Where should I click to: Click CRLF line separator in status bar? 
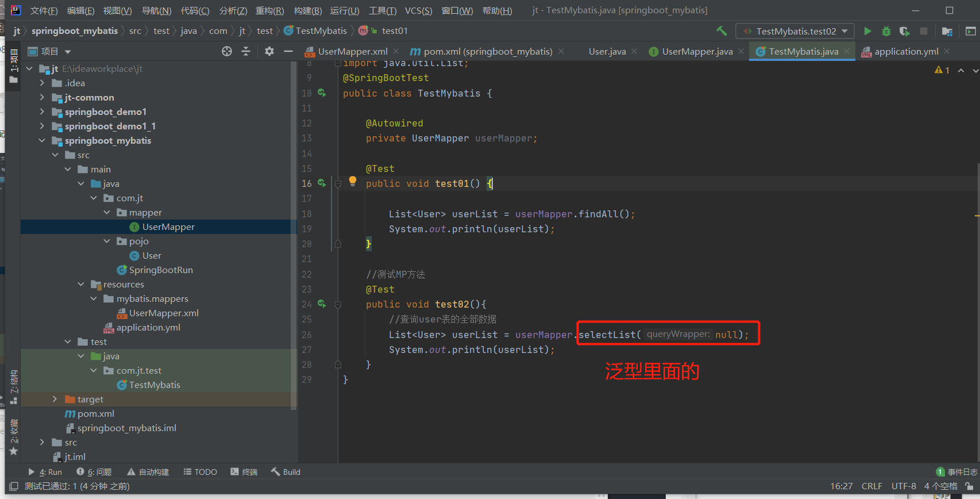point(871,486)
